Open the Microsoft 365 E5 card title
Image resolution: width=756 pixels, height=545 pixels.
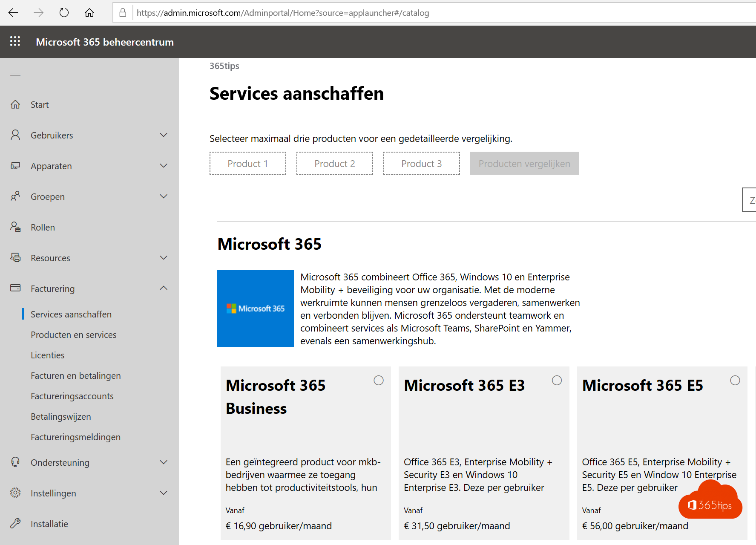pyautogui.click(x=643, y=385)
